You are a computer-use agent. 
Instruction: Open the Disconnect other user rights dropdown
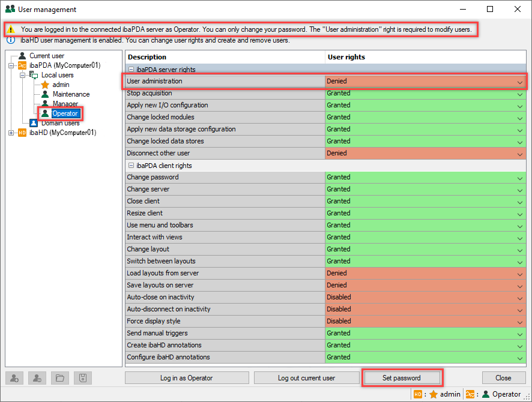pos(519,154)
